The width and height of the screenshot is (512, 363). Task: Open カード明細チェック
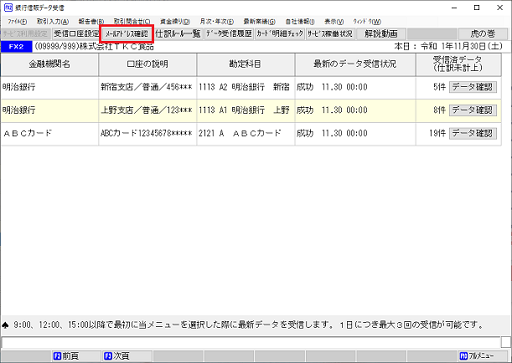click(x=280, y=34)
